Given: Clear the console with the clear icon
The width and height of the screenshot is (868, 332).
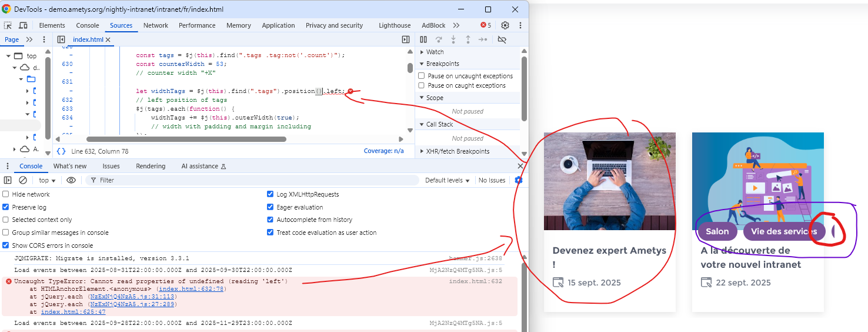Looking at the screenshot, I should [x=23, y=180].
